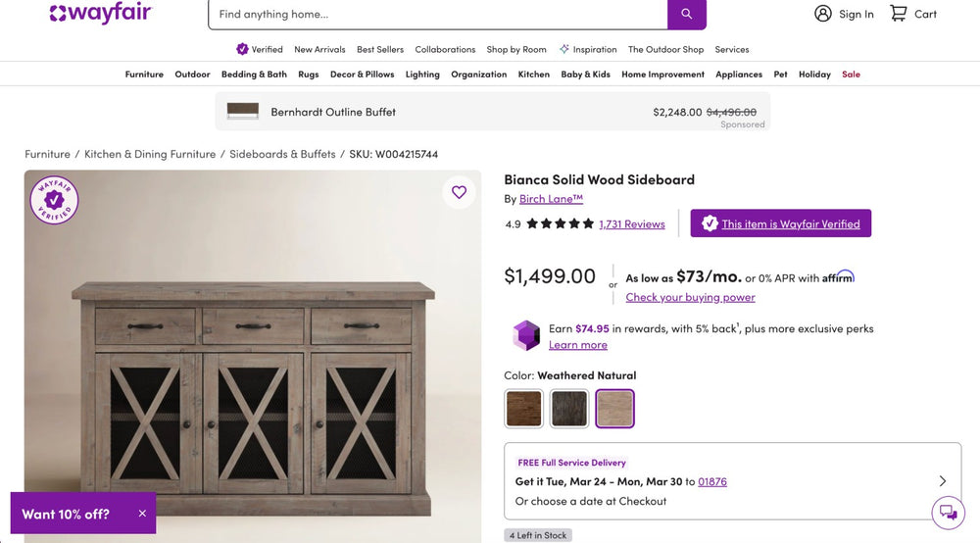This screenshot has height=543, width=980.
Task: Select the first brown color swatch
Action: click(523, 409)
